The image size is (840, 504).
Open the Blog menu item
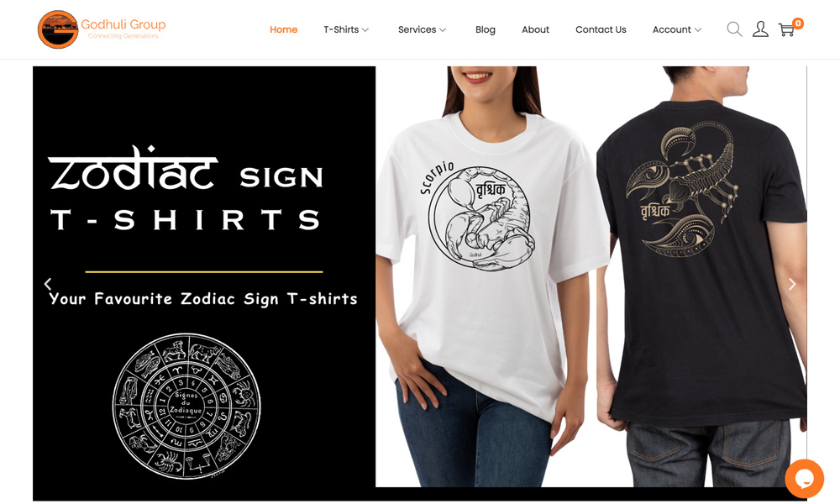point(486,29)
